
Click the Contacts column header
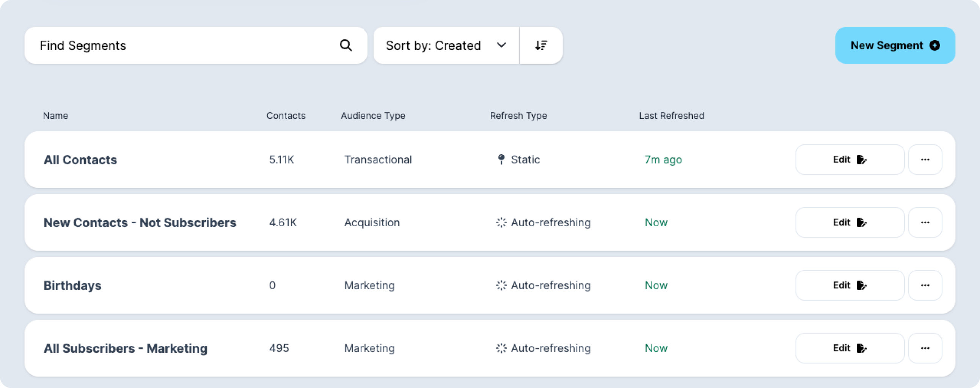pos(286,116)
